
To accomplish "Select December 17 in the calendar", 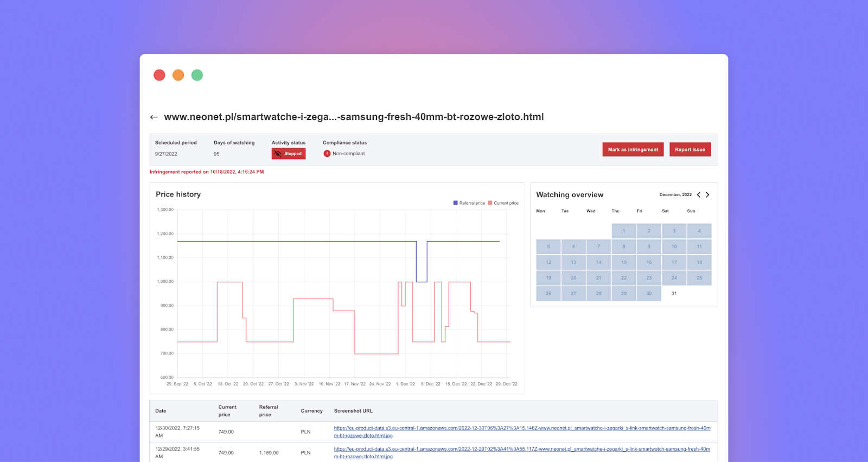I will click(x=674, y=262).
